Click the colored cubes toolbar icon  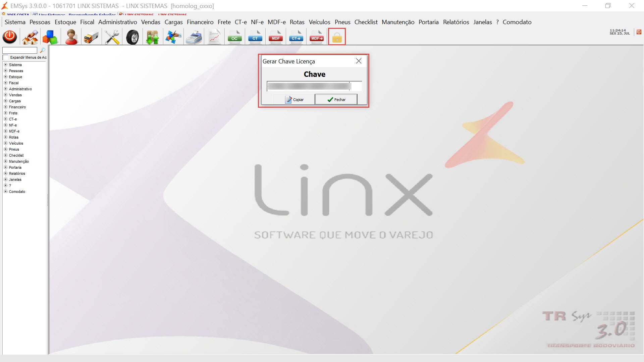(50, 37)
